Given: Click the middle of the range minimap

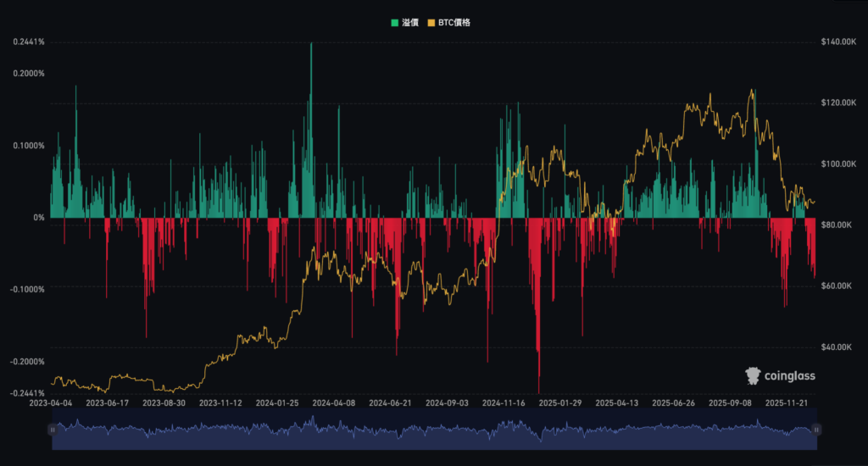Looking at the screenshot, I should click(x=434, y=430).
